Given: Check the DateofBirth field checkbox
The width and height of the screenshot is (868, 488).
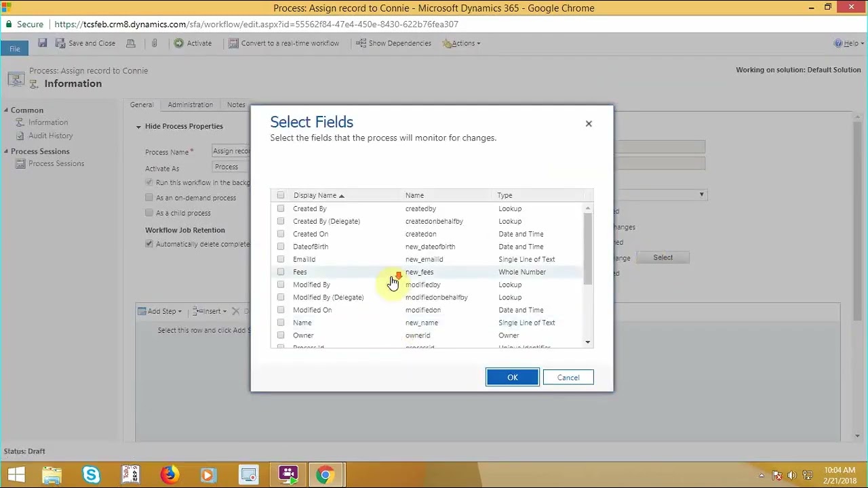Looking at the screenshot, I should click(x=281, y=247).
